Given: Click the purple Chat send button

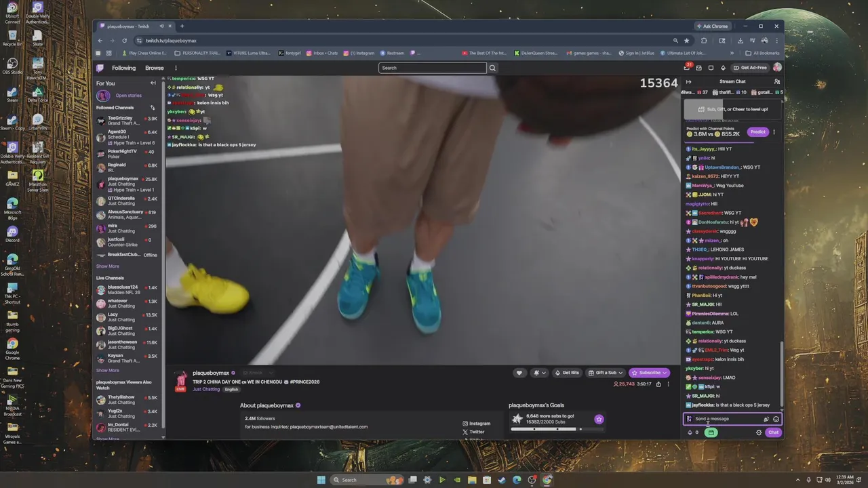Looking at the screenshot, I should [x=773, y=432].
